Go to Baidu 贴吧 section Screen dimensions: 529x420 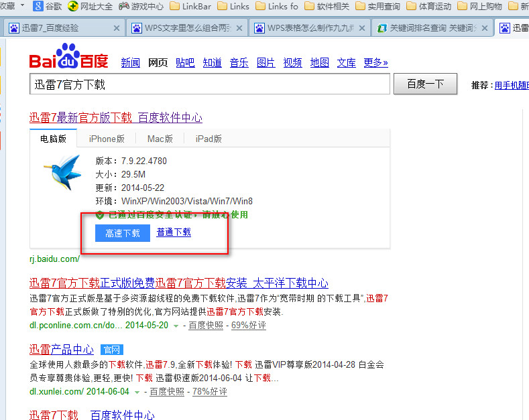pyautogui.click(x=185, y=62)
